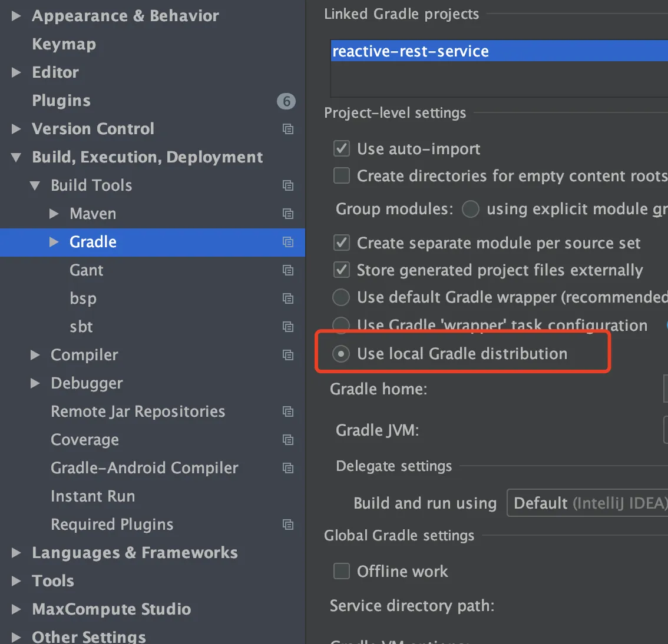
Task: Click project-level icon beside Required Plugins
Action: (x=288, y=525)
